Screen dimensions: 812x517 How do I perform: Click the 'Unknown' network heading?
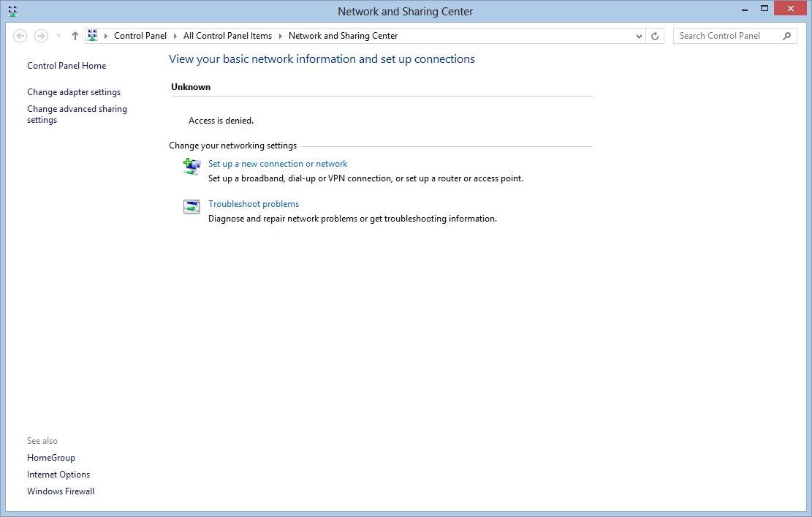pyautogui.click(x=191, y=87)
